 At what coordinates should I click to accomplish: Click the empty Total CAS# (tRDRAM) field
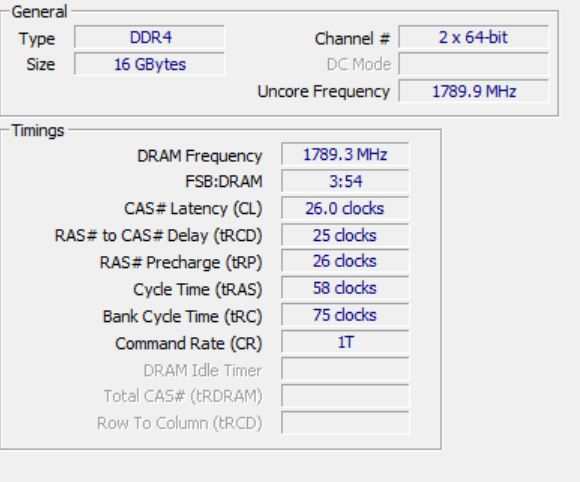pyautogui.click(x=345, y=395)
